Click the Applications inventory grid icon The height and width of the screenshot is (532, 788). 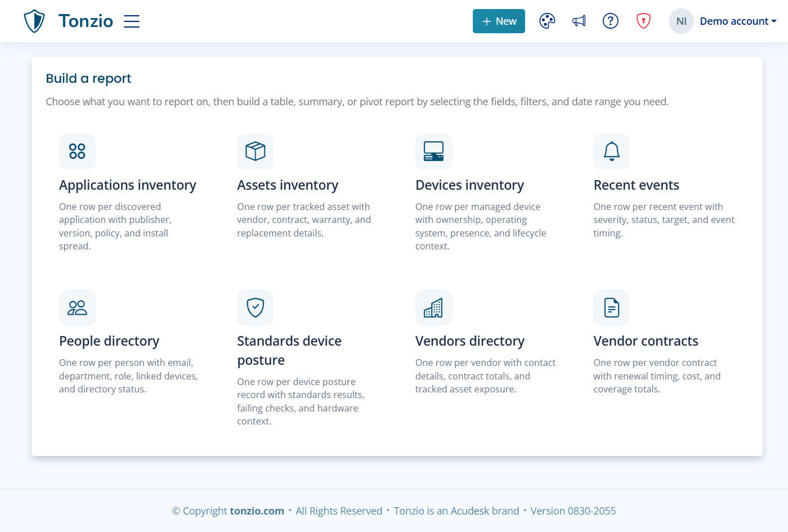(77, 151)
